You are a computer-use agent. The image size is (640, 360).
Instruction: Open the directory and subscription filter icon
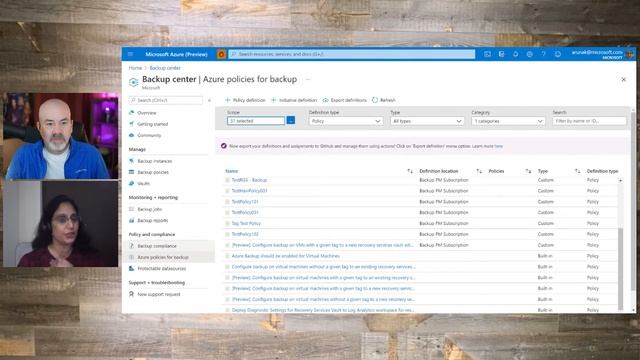point(502,54)
